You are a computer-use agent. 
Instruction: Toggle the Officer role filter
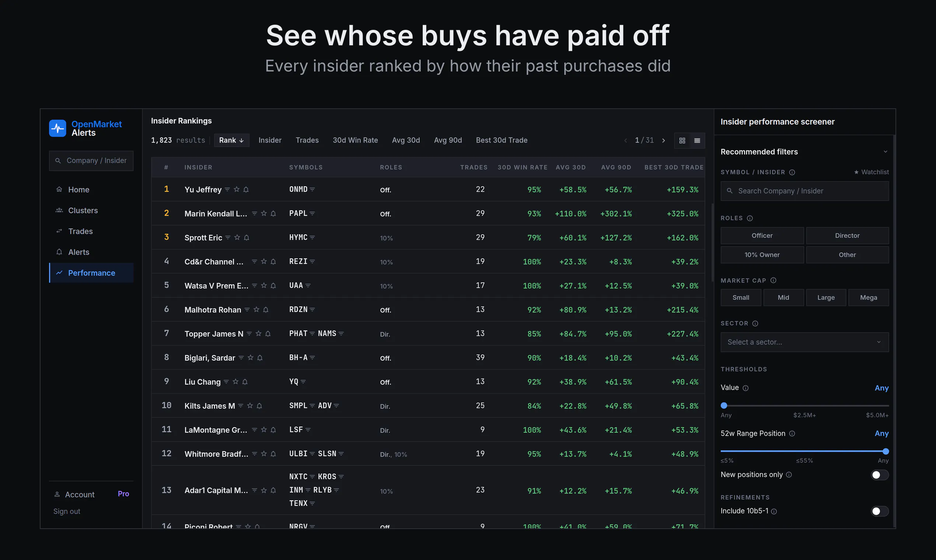[x=762, y=235]
